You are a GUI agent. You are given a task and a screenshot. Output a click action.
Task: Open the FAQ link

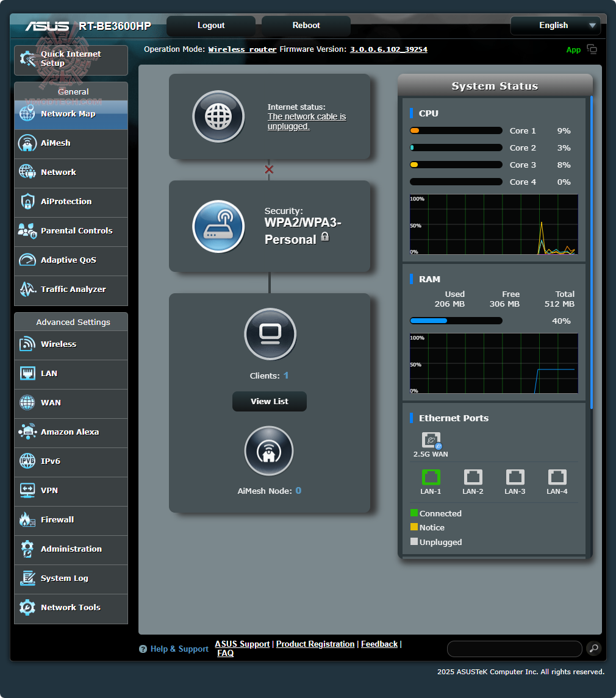click(x=226, y=653)
